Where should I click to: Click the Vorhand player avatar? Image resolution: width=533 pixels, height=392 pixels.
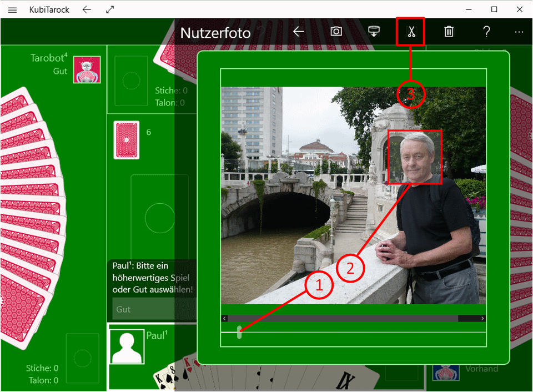coord(446,373)
